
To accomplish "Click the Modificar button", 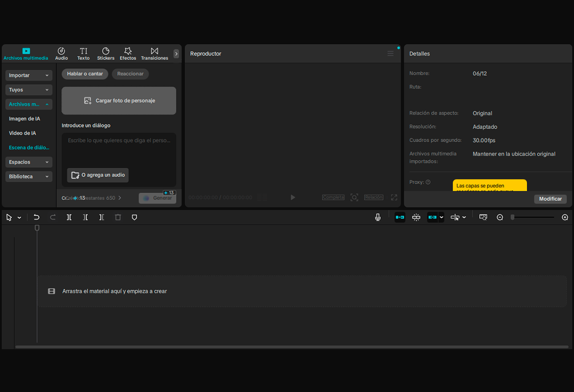I will (x=551, y=199).
